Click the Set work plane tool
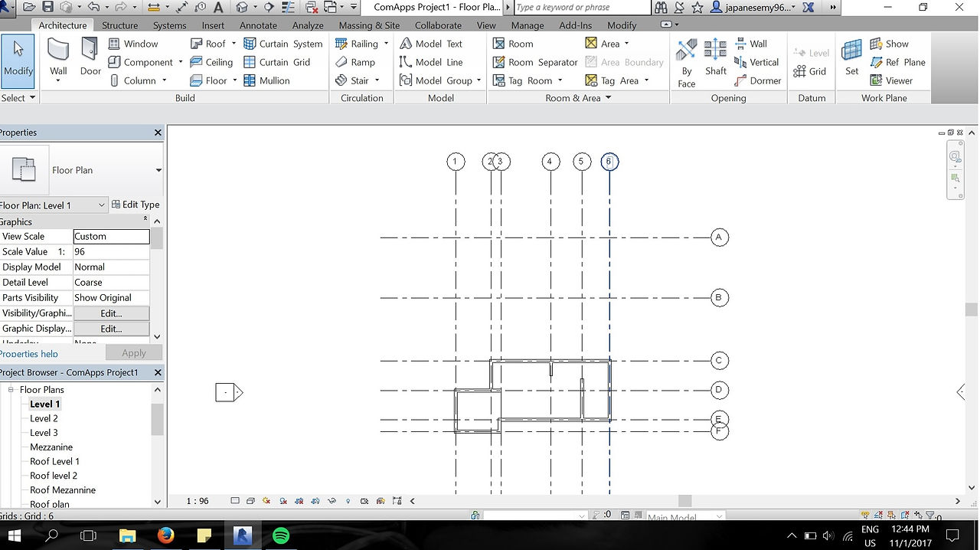Viewport: 980px width, 550px height. 851,58
